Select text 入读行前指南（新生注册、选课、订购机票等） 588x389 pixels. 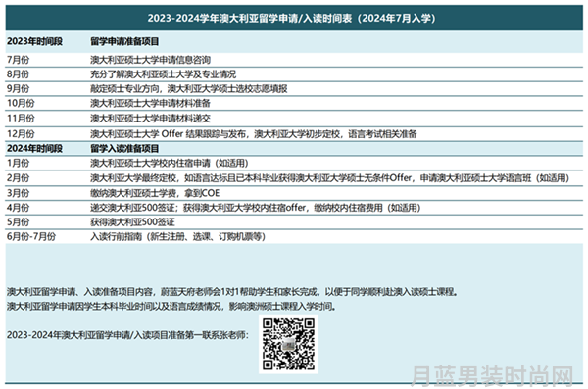tap(177, 236)
